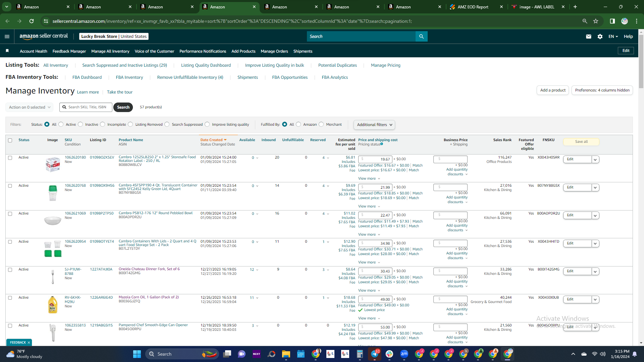
Task: Open Zoom from the taskbar
Action: pos(404,354)
